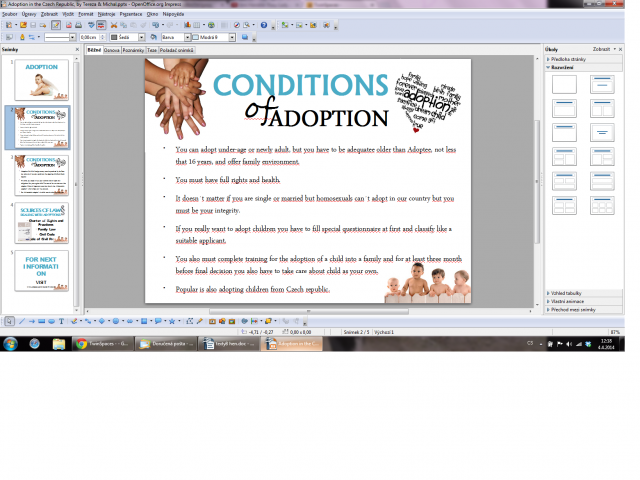Open the Zobrazit dropdown in Úkoly panel
This screenshot has width=640, height=480.
coord(604,49)
